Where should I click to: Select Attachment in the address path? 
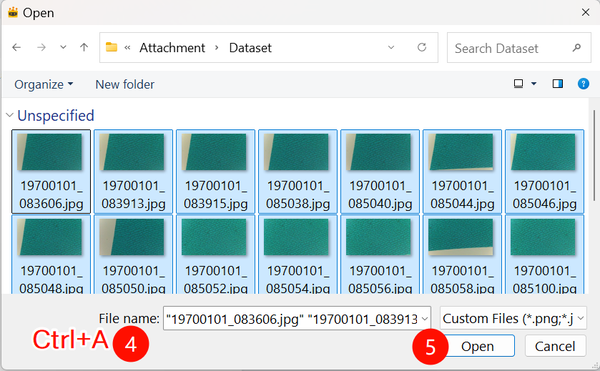pyautogui.click(x=172, y=48)
